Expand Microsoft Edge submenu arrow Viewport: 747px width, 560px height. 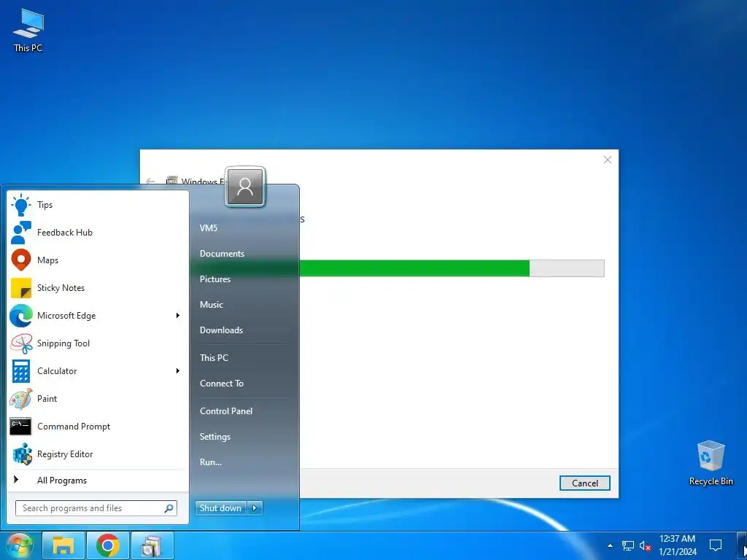(178, 315)
